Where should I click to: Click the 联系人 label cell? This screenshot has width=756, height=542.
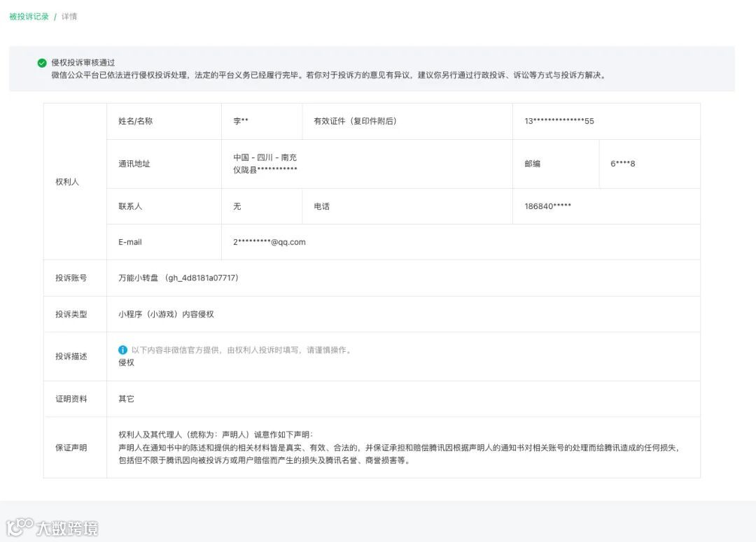[164, 206]
